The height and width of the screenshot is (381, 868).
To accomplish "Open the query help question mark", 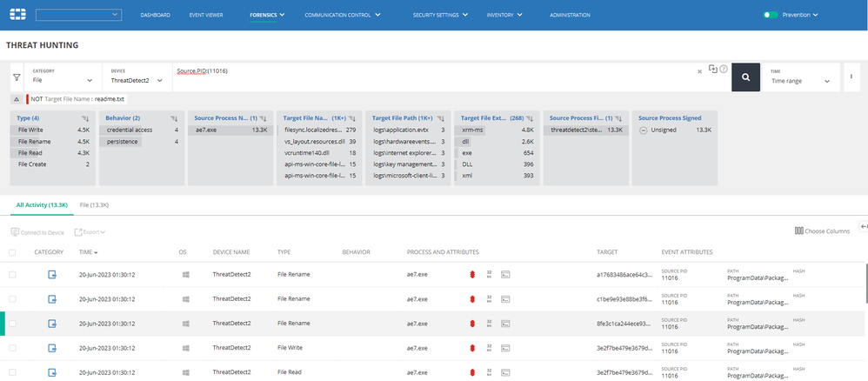I will click(x=724, y=69).
